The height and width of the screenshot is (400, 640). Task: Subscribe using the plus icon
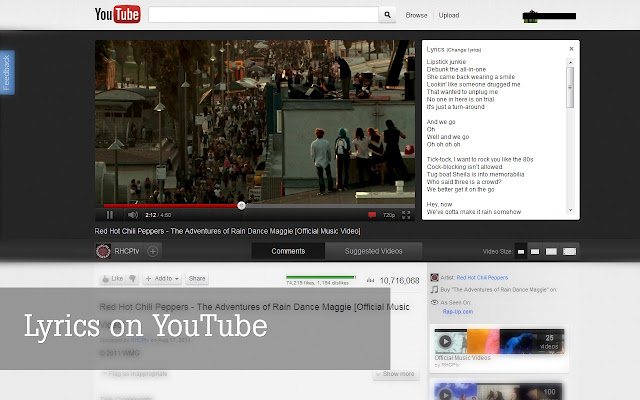tap(153, 251)
